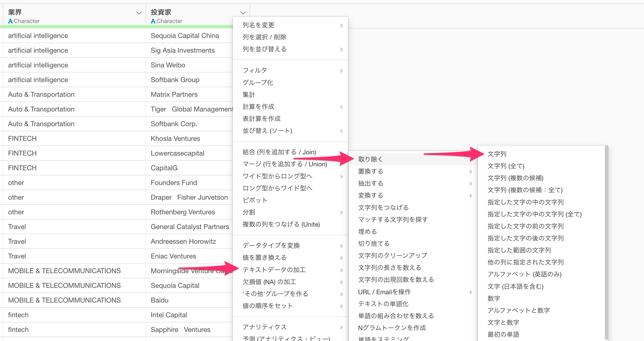Select 文字と数字 option
This screenshot has height=341, width=644.
[541, 322]
